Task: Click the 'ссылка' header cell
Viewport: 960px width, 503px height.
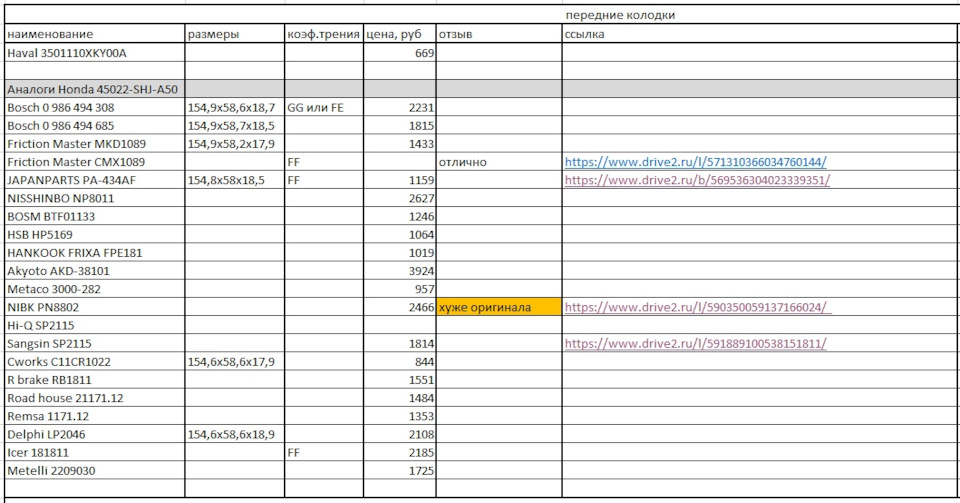Action: point(760,34)
